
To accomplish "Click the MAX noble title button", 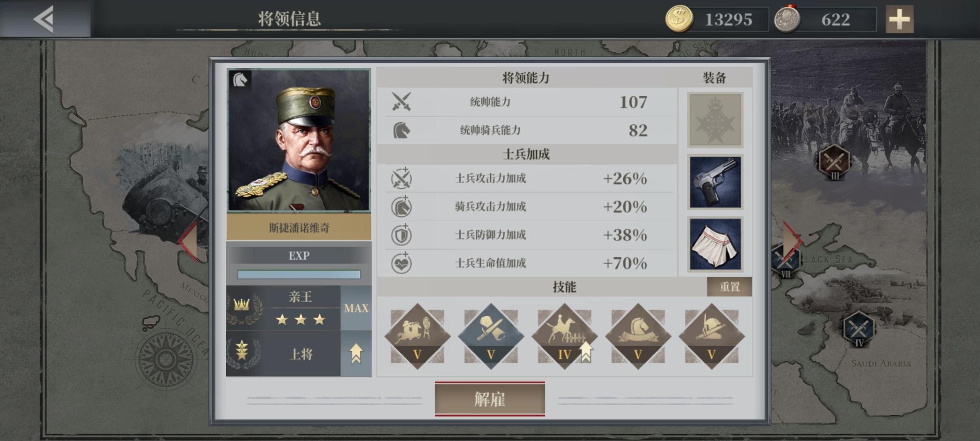I will [x=356, y=308].
